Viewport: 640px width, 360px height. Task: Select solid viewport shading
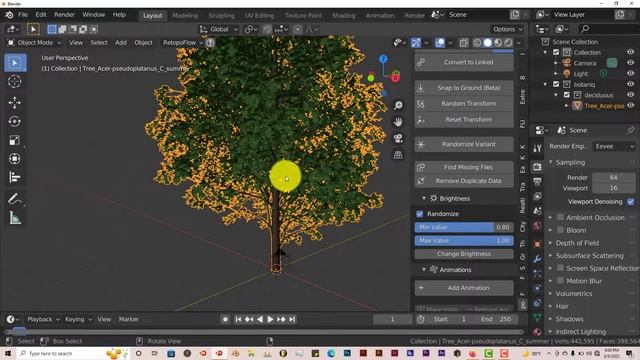pos(487,42)
